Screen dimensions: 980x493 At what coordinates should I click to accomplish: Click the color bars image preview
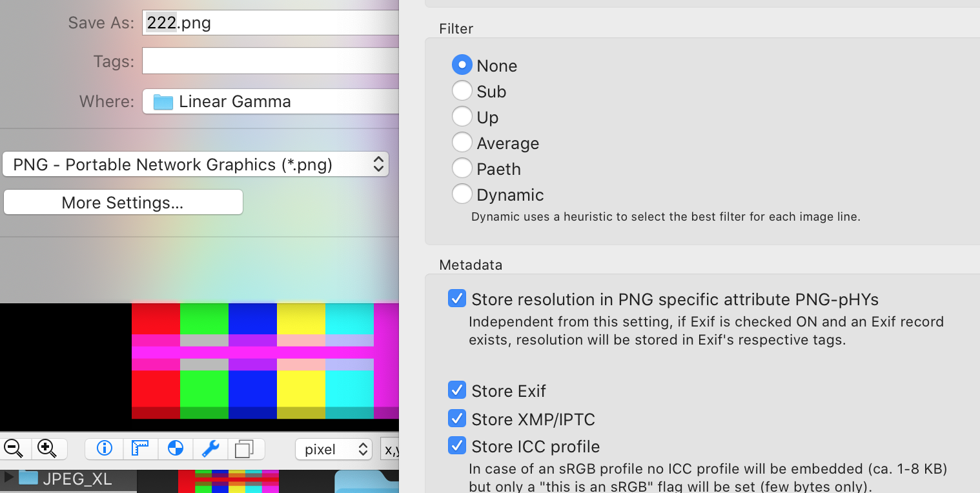tap(265, 361)
